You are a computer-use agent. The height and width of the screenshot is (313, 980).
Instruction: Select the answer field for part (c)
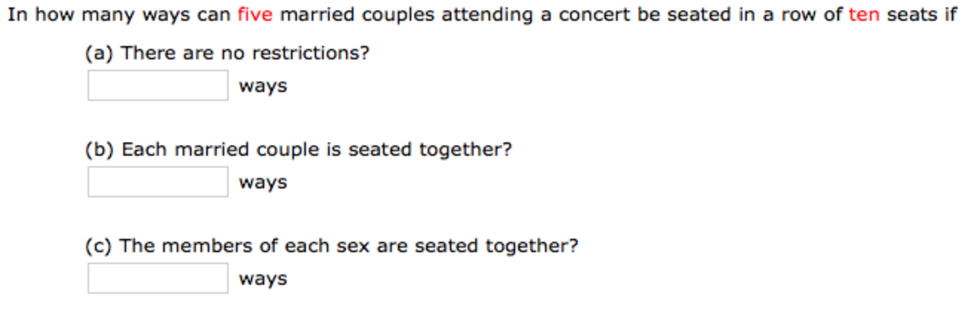click(157, 278)
